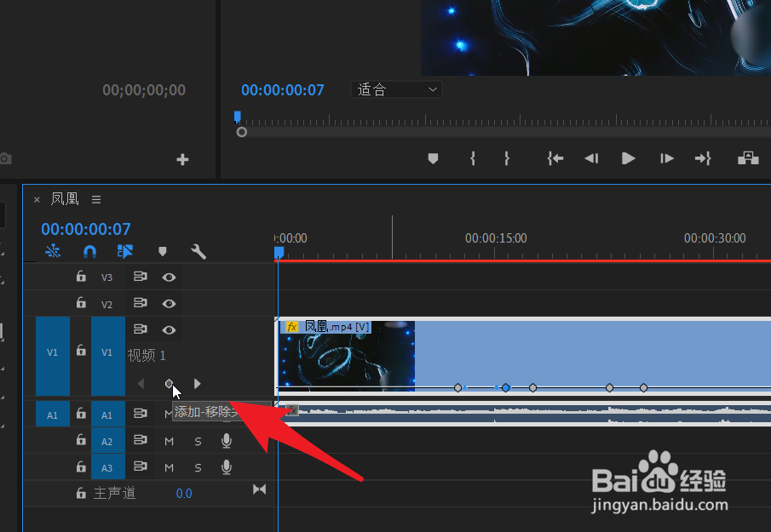Toggle sync lock for A2

pyautogui.click(x=140, y=440)
